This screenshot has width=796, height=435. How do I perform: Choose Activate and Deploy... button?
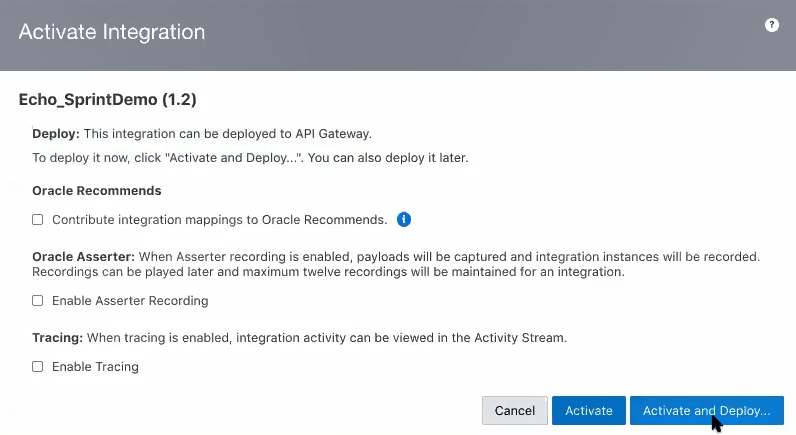pos(706,411)
